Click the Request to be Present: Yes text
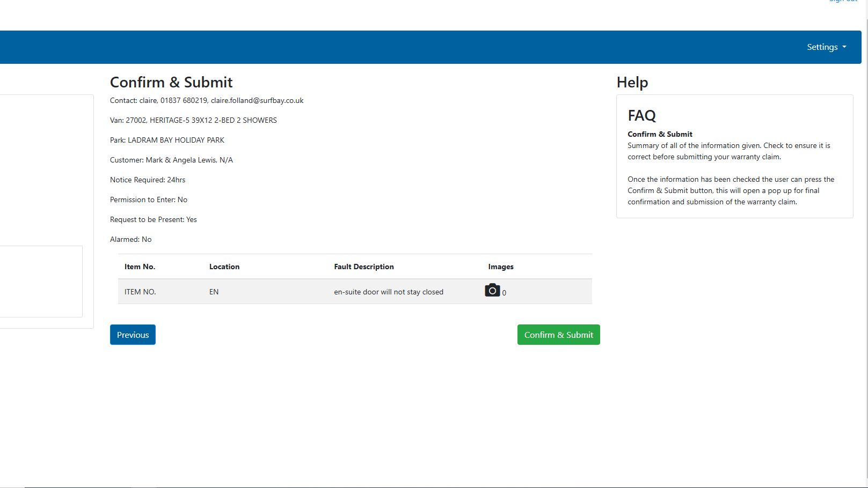The image size is (868, 488). tap(154, 219)
